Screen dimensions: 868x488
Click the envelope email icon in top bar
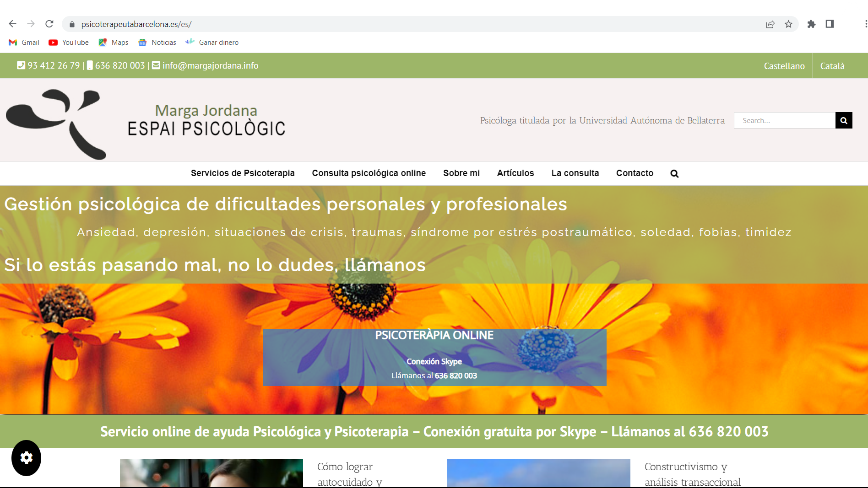(x=156, y=65)
